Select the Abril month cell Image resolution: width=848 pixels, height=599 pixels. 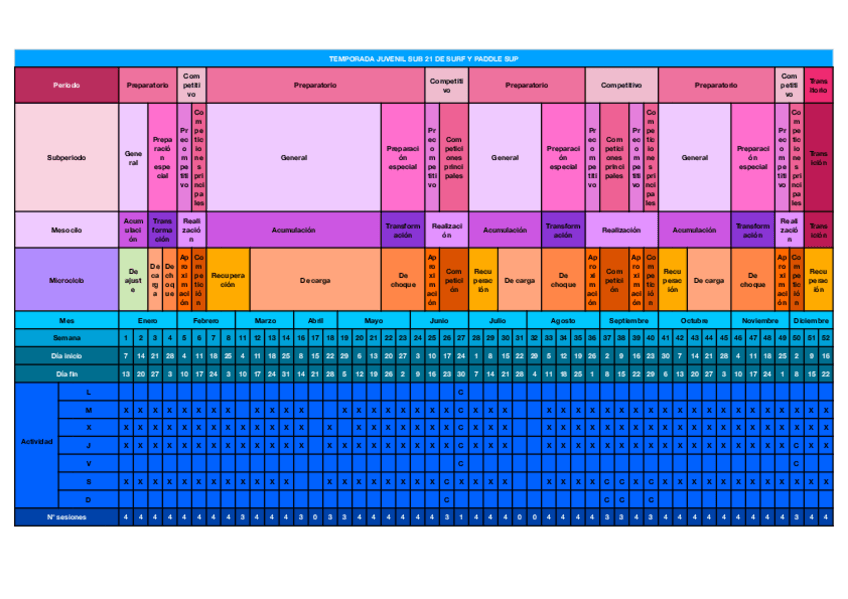point(316,321)
